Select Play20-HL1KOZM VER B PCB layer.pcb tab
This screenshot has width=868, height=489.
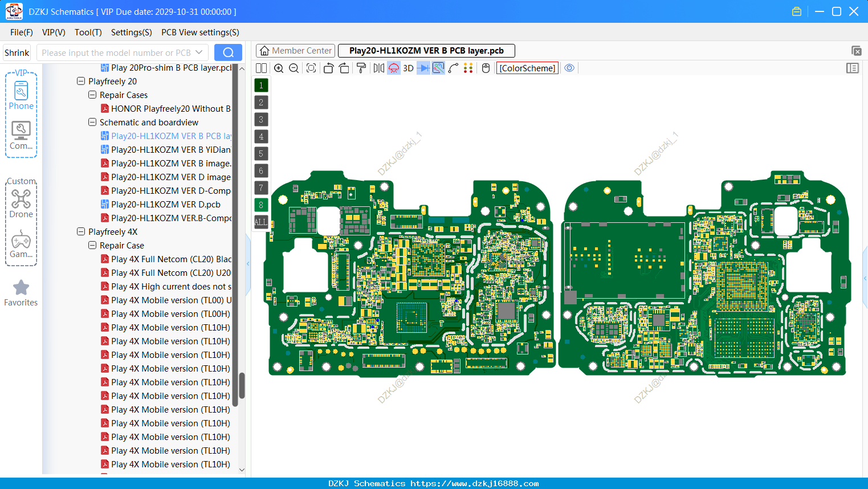[426, 51]
